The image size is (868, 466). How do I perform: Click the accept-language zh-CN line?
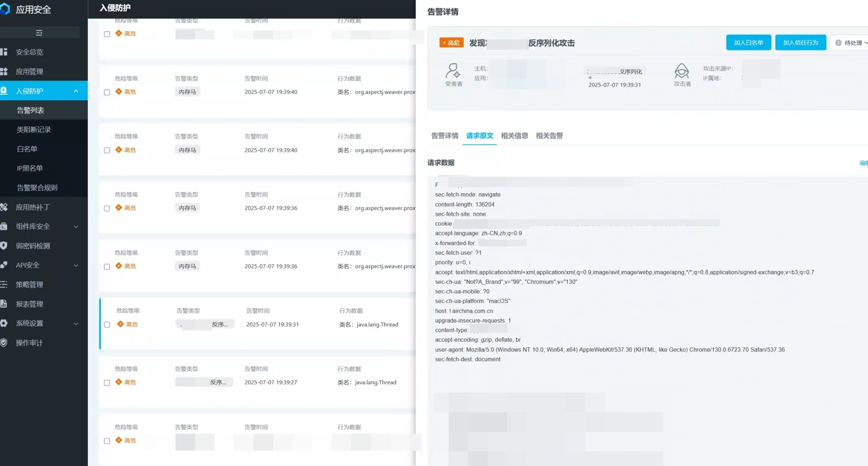point(478,233)
